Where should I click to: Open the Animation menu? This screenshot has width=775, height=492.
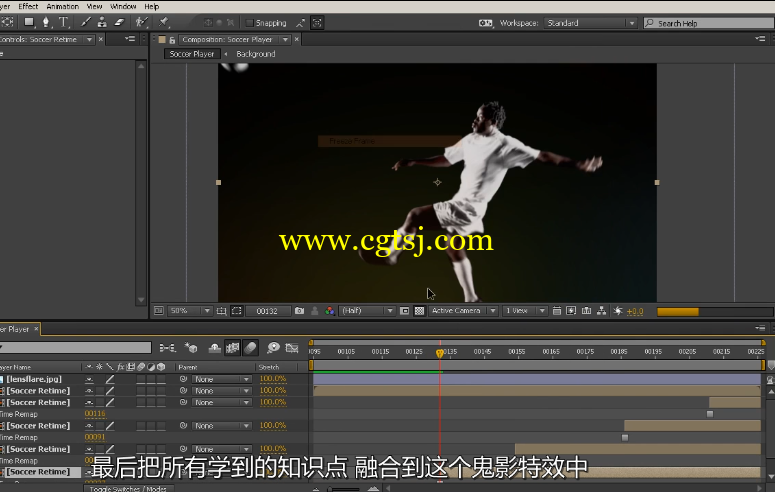(x=62, y=6)
